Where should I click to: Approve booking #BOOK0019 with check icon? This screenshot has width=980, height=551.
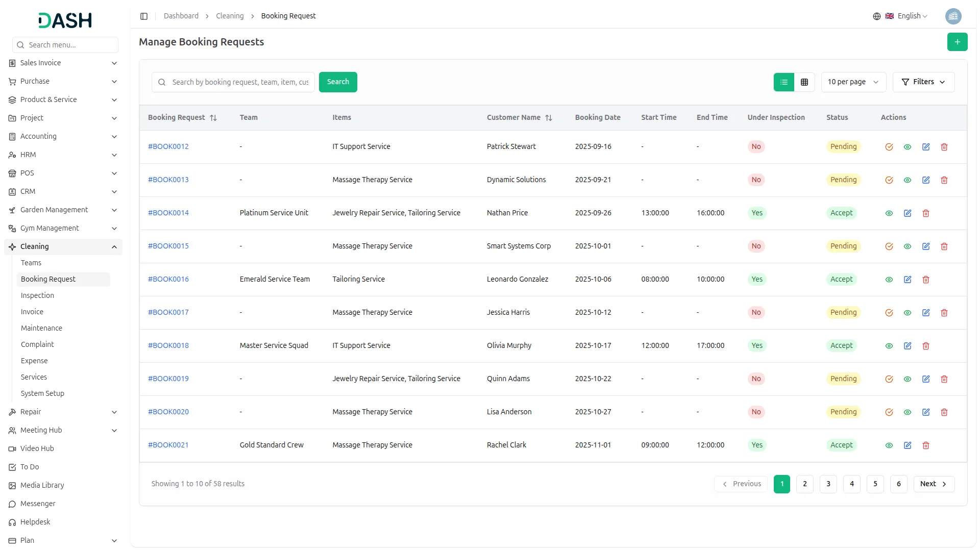click(x=889, y=379)
